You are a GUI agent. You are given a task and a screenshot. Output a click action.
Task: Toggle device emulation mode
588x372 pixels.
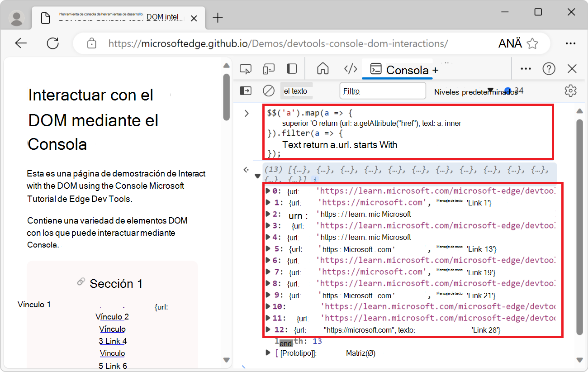tap(269, 68)
